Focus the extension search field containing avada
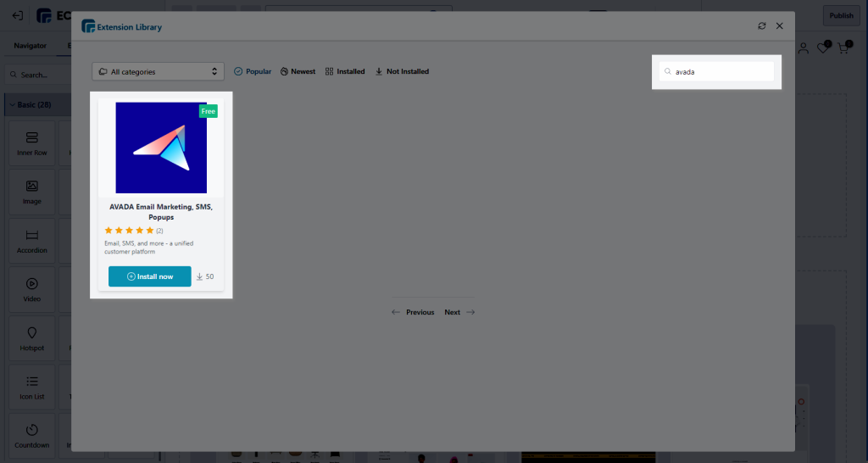This screenshot has width=868, height=463. (716, 71)
